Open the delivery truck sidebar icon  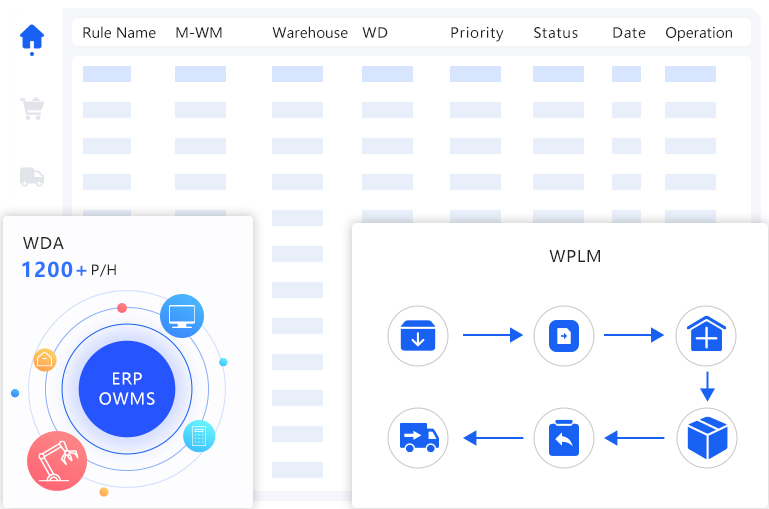point(32,177)
